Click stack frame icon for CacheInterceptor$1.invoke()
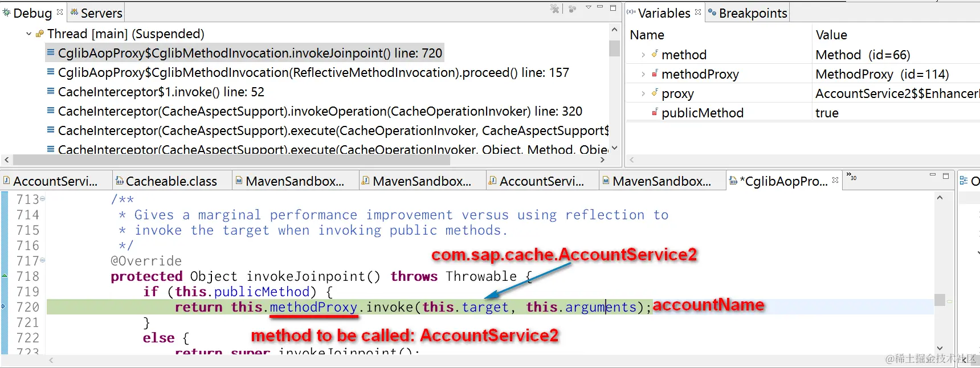 (51, 92)
